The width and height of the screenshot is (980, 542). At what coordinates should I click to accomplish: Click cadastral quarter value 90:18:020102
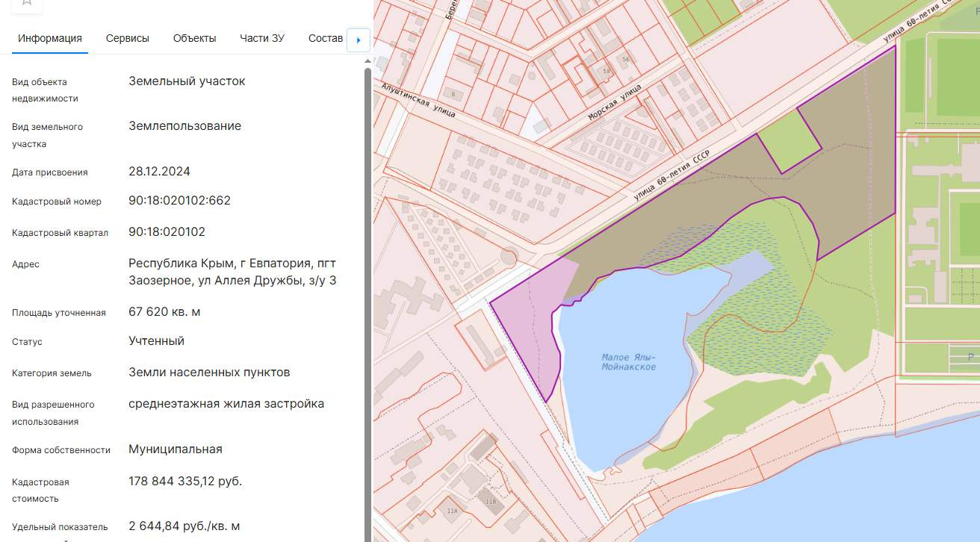pyautogui.click(x=167, y=232)
